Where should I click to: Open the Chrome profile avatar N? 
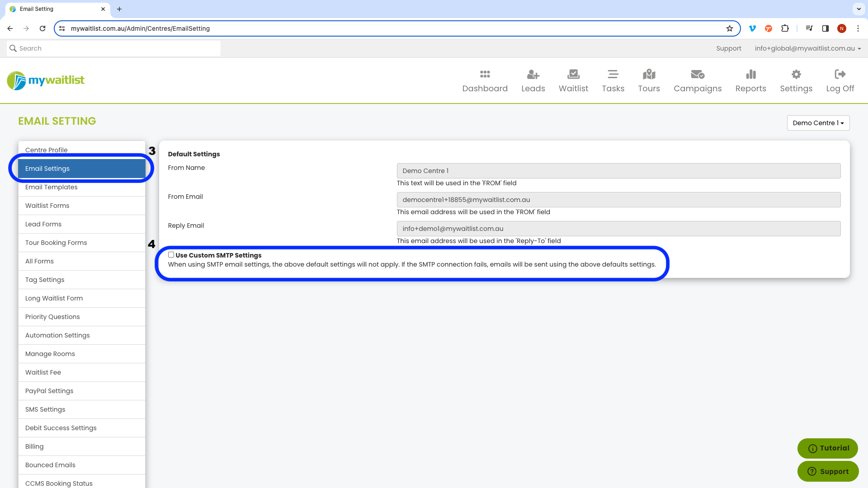tap(841, 28)
